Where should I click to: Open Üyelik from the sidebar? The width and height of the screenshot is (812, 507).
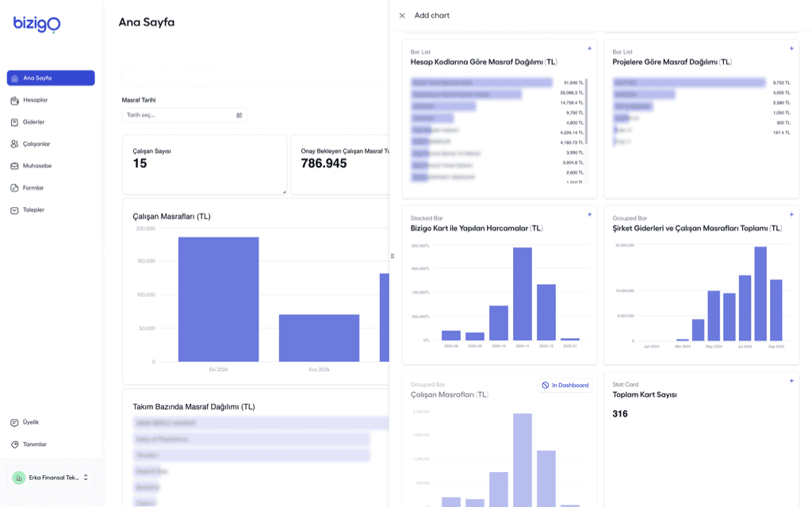[29, 422]
